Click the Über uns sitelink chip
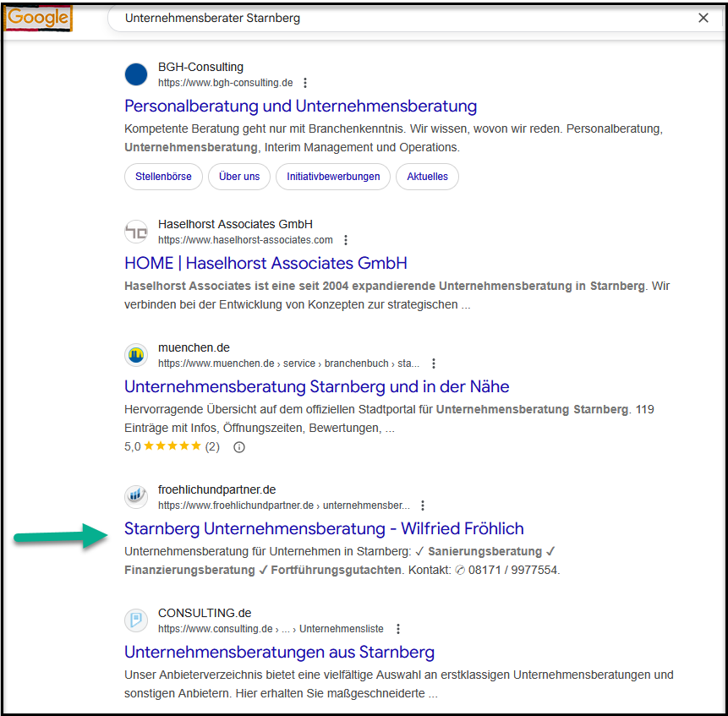Viewport: 728px width, 716px height. [239, 177]
